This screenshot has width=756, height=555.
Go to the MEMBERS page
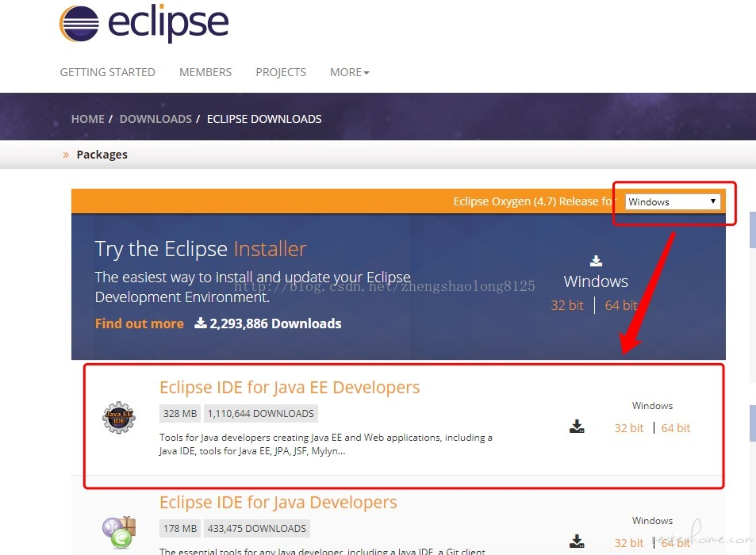pyautogui.click(x=205, y=72)
